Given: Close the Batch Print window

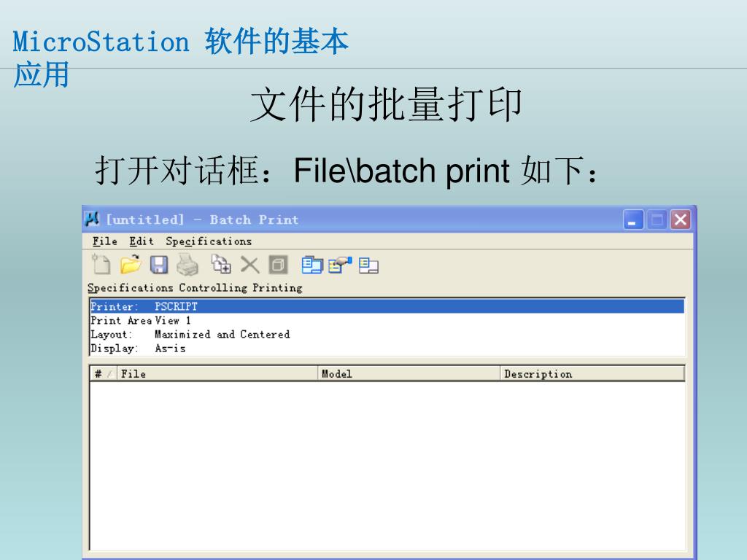Looking at the screenshot, I should [681, 220].
